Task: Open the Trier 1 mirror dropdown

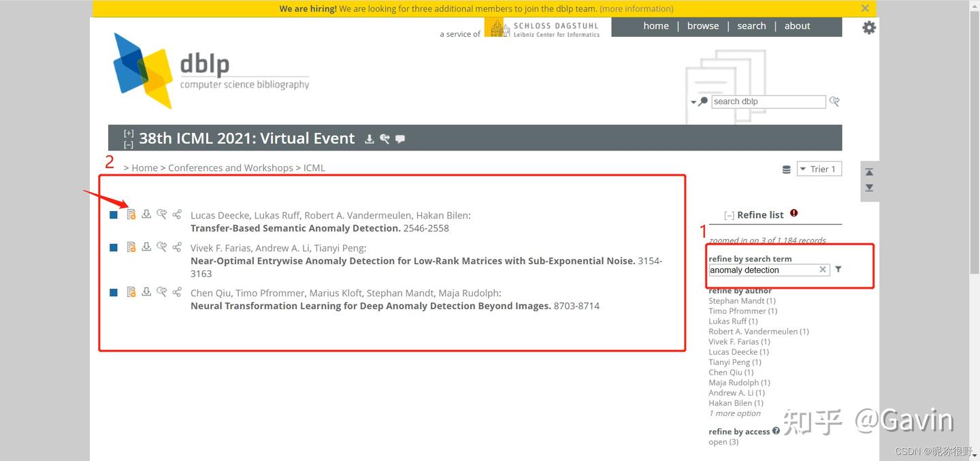Action: pyautogui.click(x=819, y=168)
